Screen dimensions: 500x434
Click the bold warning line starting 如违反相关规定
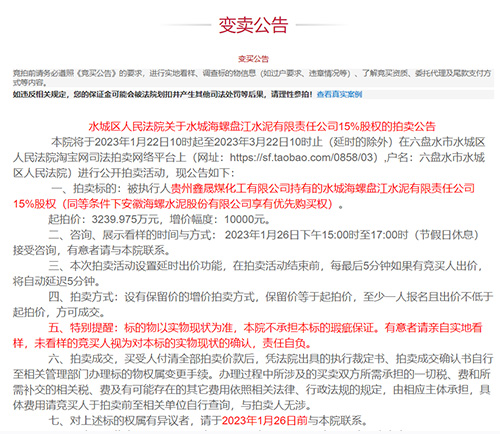(x=163, y=95)
